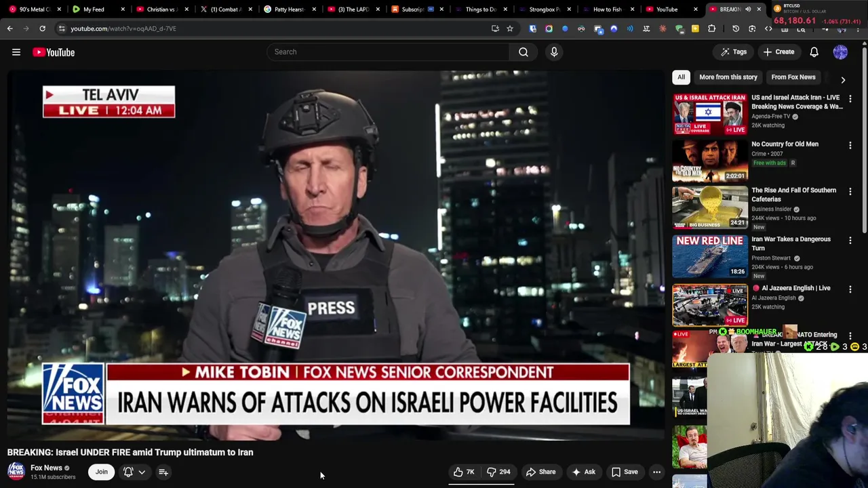Image resolution: width=868 pixels, height=488 pixels.
Task: Open site information icon in the address bar
Action: 62,28
